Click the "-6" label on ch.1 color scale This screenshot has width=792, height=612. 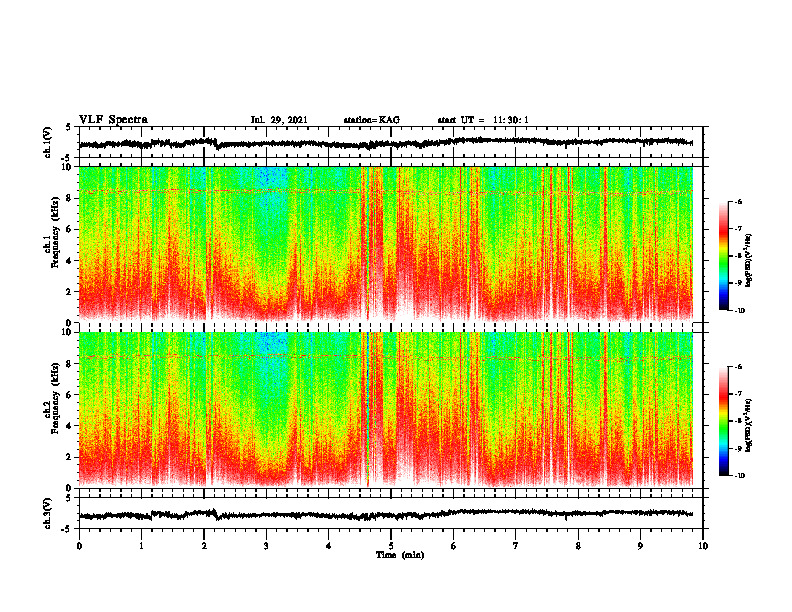pos(739,202)
